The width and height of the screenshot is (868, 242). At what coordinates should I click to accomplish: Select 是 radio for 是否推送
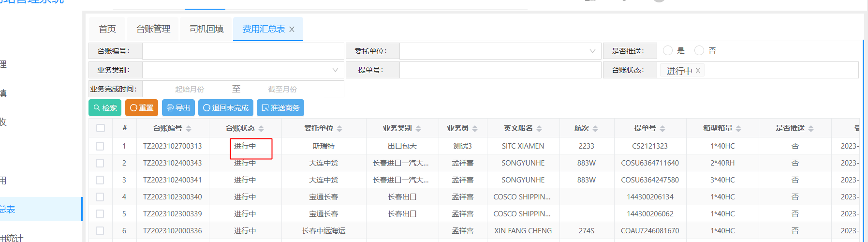pyautogui.click(x=668, y=50)
